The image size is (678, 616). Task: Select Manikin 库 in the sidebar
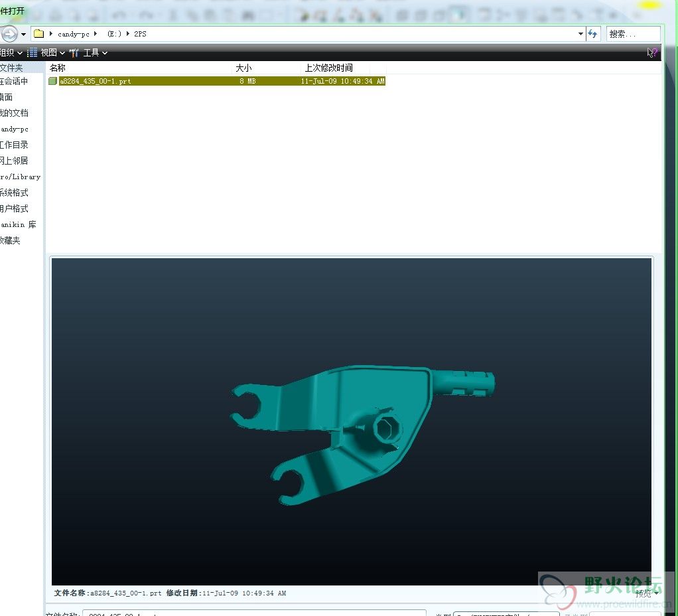(x=18, y=224)
